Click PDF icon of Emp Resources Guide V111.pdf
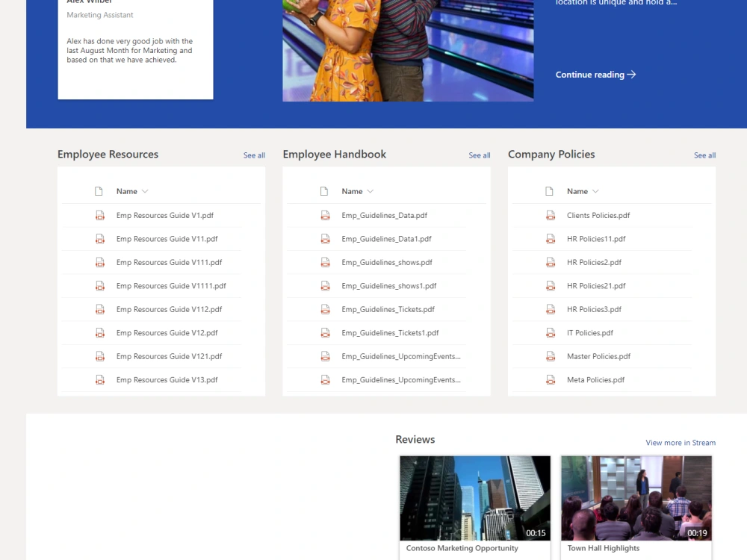This screenshot has height=560, width=747. point(99,262)
